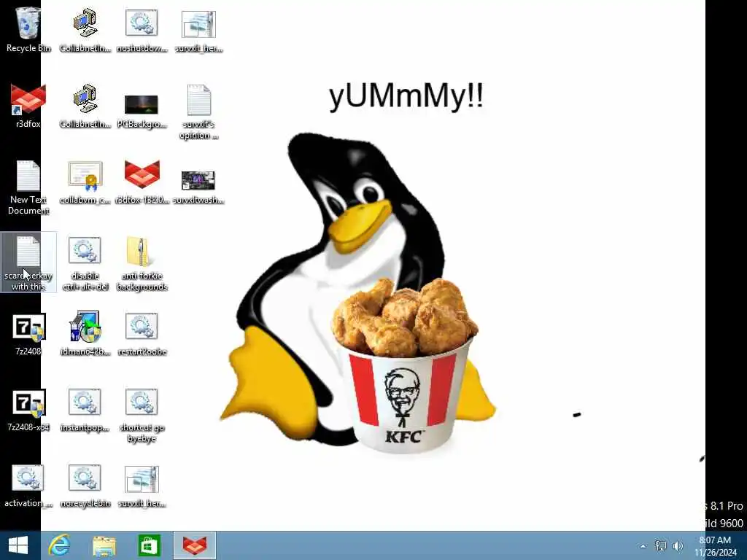Select the 'shortcut go byebye' script icon
This screenshot has height=560, width=747.
(x=142, y=415)
